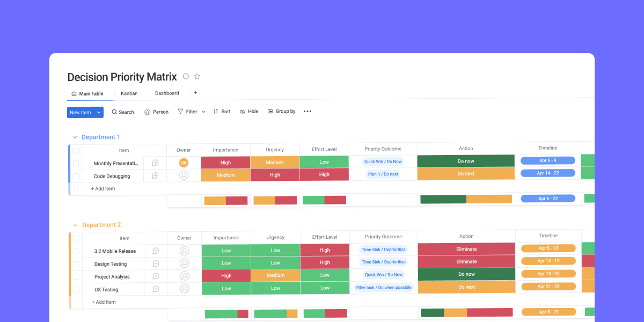Change Effort Level of Design Testing
The height and width of the screenshot is (322, 644).
coord(325,262)
